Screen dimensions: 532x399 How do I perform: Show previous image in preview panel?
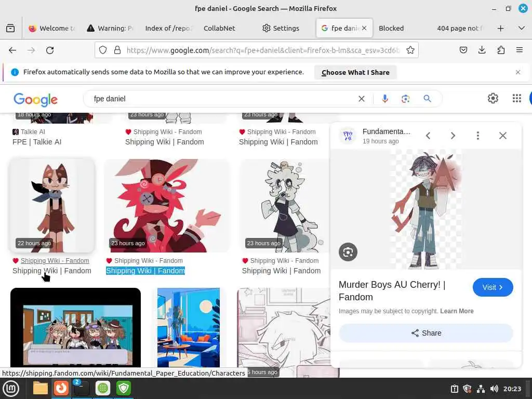pos(428,136)
